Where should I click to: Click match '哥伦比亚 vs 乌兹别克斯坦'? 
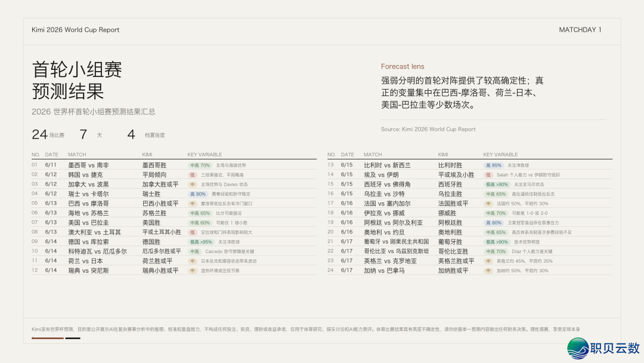click(397, 251)
